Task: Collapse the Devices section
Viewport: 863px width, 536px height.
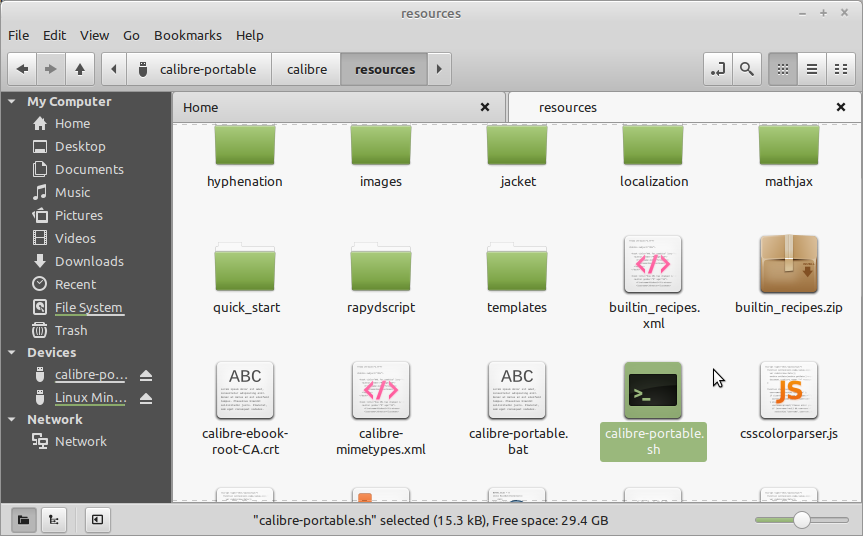Action: pos(12,353)
